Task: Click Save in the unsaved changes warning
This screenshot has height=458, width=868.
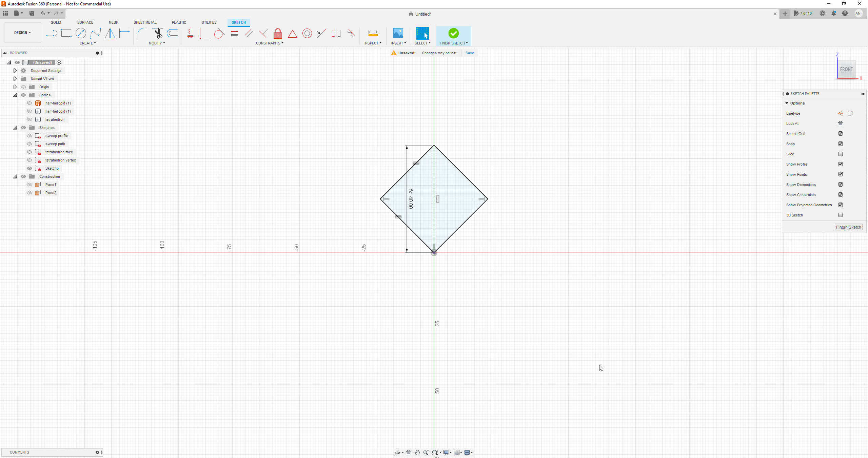Action: [469, 53]
